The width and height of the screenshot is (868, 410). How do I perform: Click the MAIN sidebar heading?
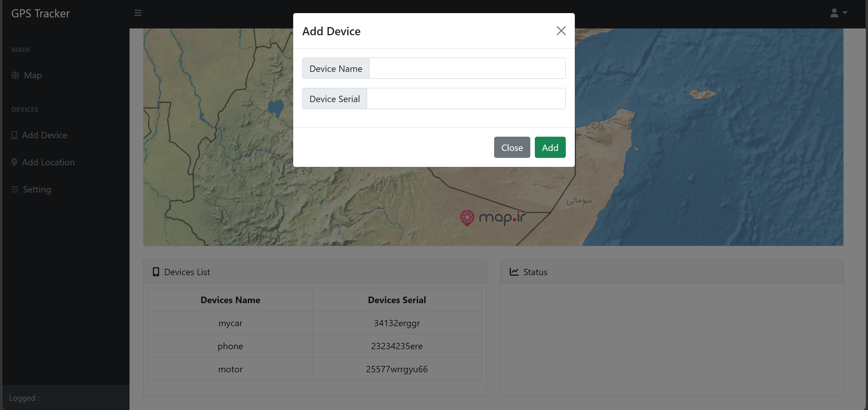point(21,49)
